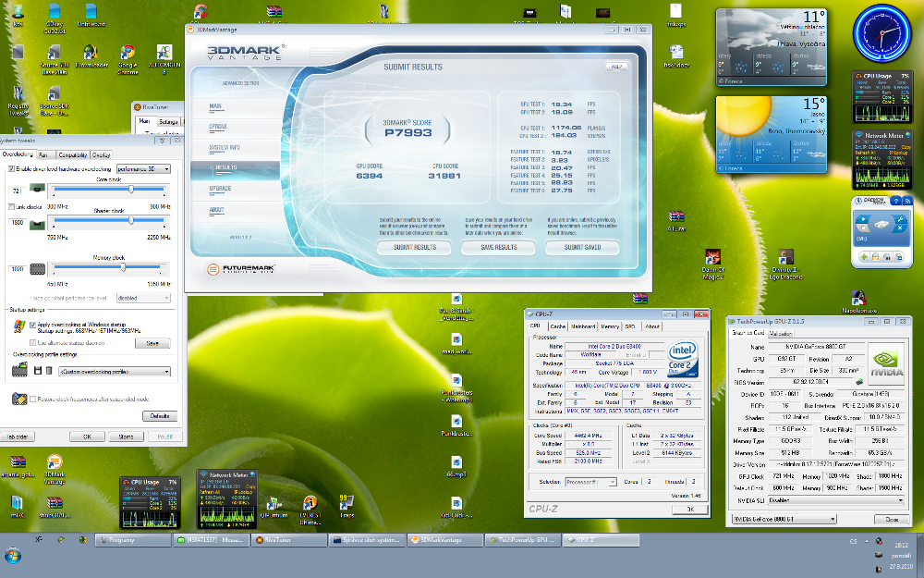924x578 pixels.
Task: Toggle Use alternate startup daemon checkbox
Action: (33, 343)
